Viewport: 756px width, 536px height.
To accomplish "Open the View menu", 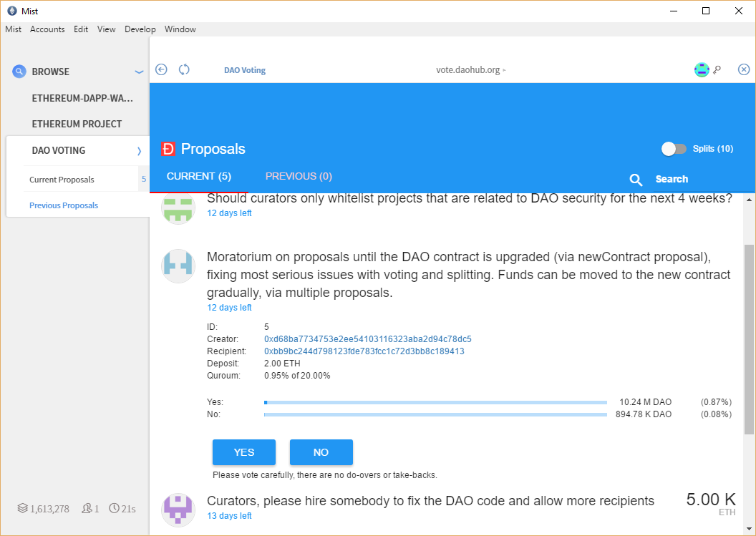I will [106, 29].
